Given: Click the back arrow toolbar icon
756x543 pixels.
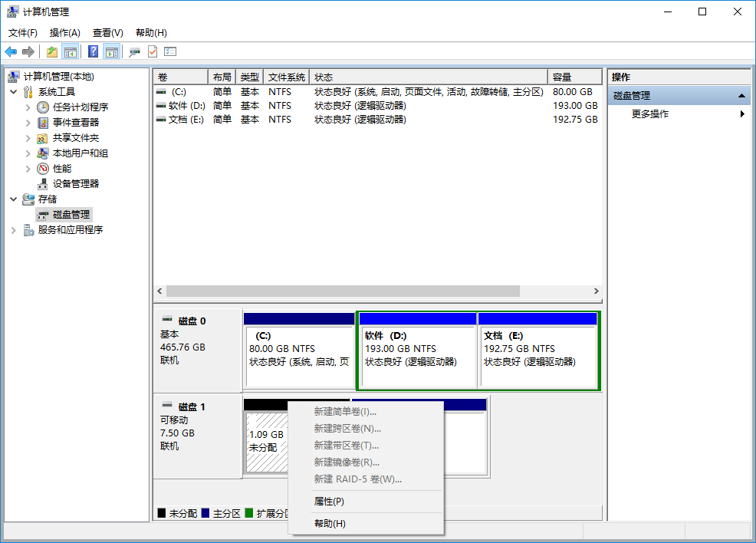Looking at the screenshot, I should (x=11, y=51).
